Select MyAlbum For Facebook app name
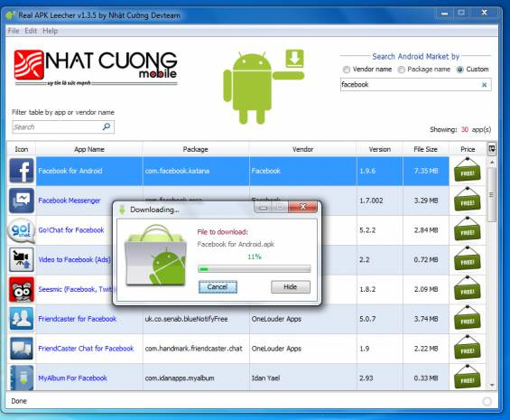This screenshot has height=420, width=510. click(x=72, y=378)
